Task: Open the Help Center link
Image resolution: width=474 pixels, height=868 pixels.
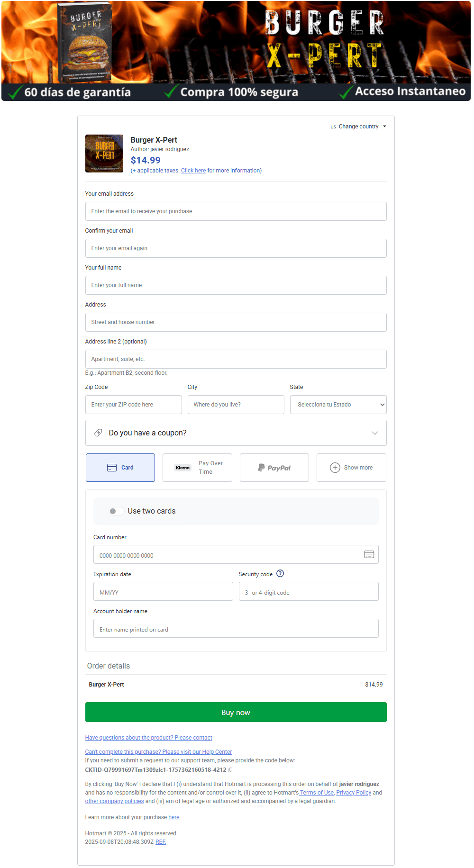Action: coord(158,752)
